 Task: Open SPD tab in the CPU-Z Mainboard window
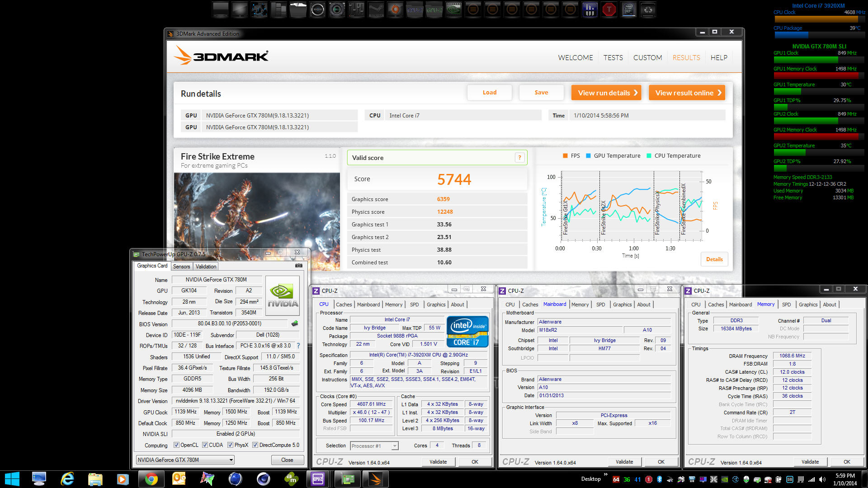tap(600, 305)
